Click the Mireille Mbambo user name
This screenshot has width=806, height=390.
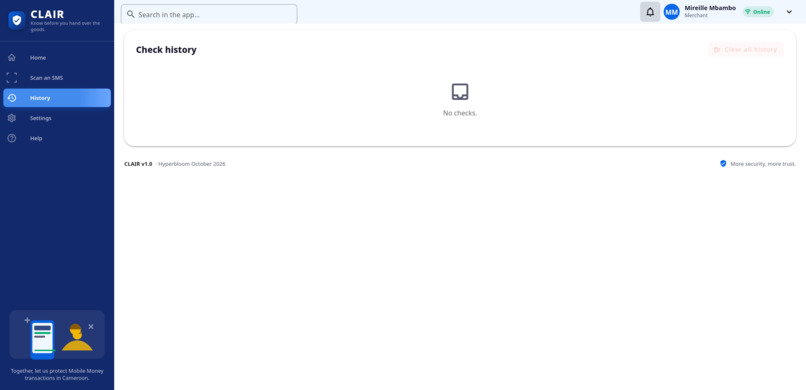coord(710,8)
